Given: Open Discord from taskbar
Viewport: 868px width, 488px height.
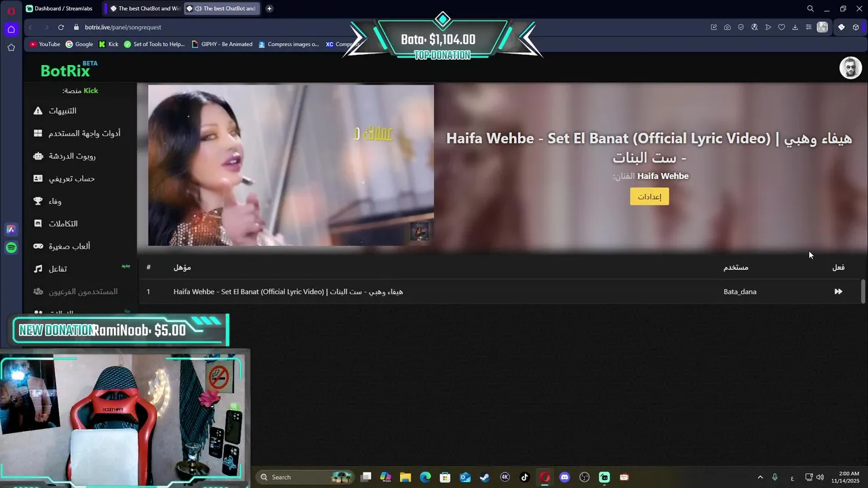Looking at the screenshot, I should [564, 477].
